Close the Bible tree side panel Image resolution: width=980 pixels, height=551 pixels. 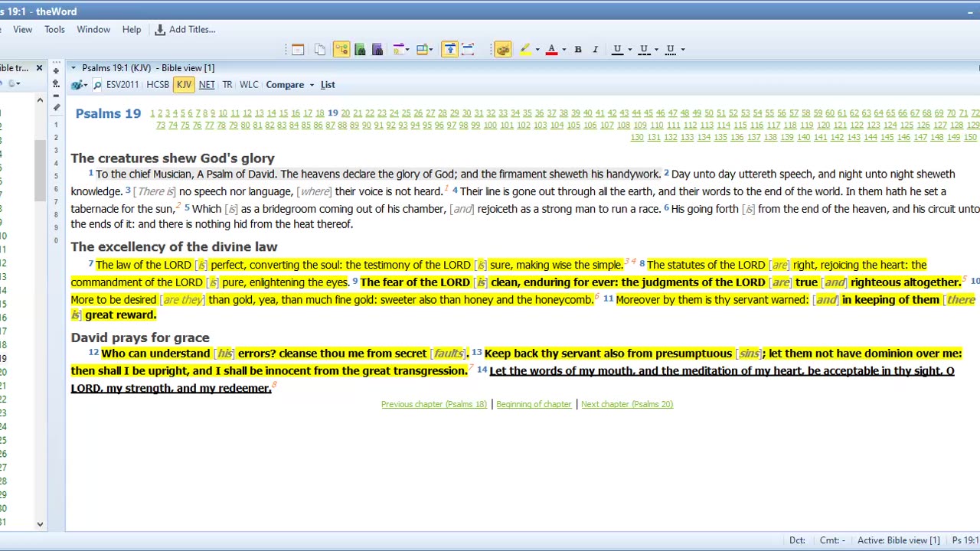(39, 68)
